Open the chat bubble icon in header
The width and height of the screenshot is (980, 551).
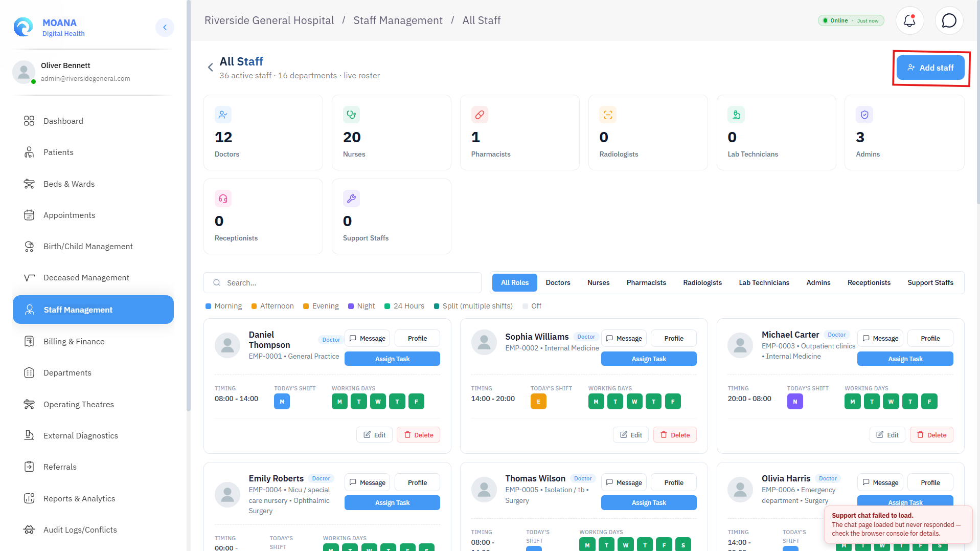(949, 20)
